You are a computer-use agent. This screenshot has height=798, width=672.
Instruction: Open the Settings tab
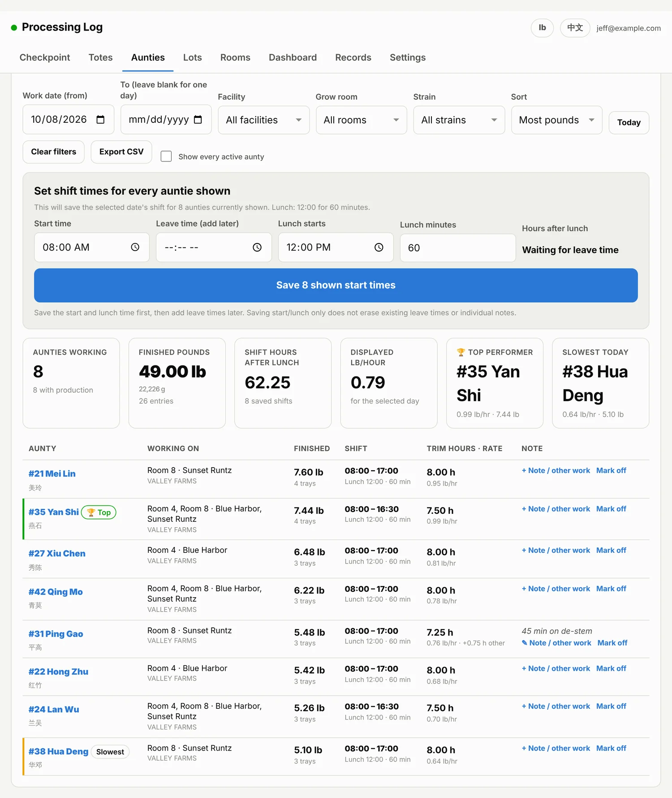(408, 57)
